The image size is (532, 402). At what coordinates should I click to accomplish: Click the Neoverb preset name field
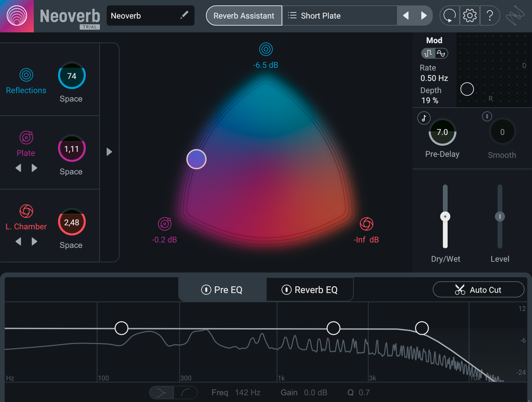(x=151, y=16)
